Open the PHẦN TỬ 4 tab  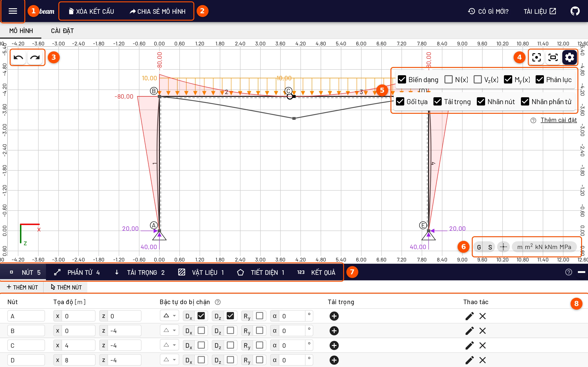pos(77,272)
